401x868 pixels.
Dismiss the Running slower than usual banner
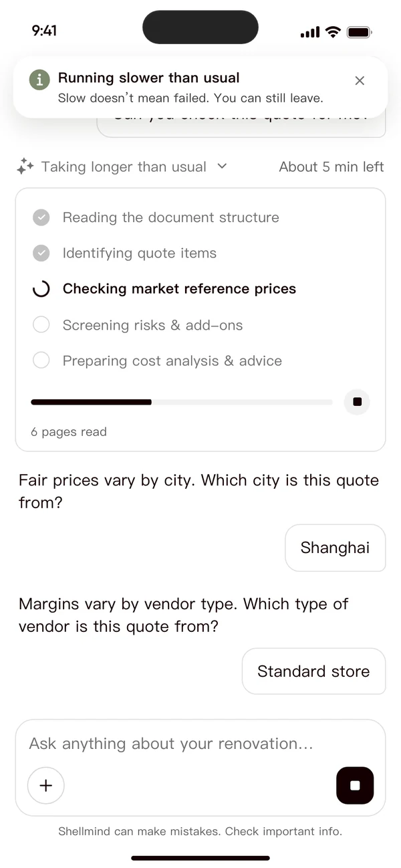click(x=360, y=81)
